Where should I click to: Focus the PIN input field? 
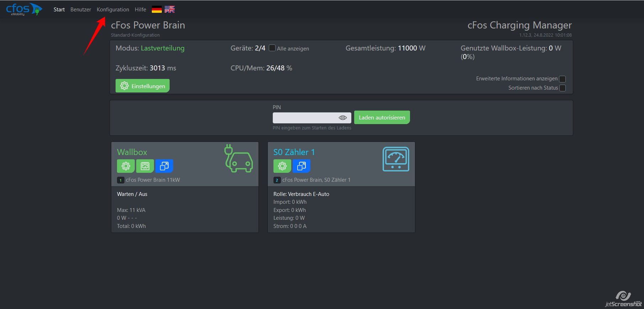pyautogui.click(x=312, y=118)
